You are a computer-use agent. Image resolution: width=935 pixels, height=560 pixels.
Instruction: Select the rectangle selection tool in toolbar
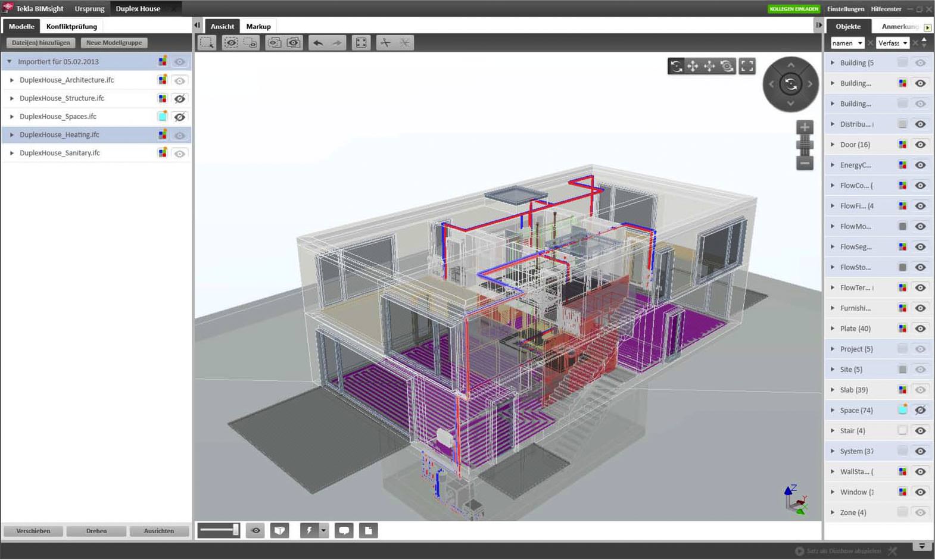tap(207, 43)
